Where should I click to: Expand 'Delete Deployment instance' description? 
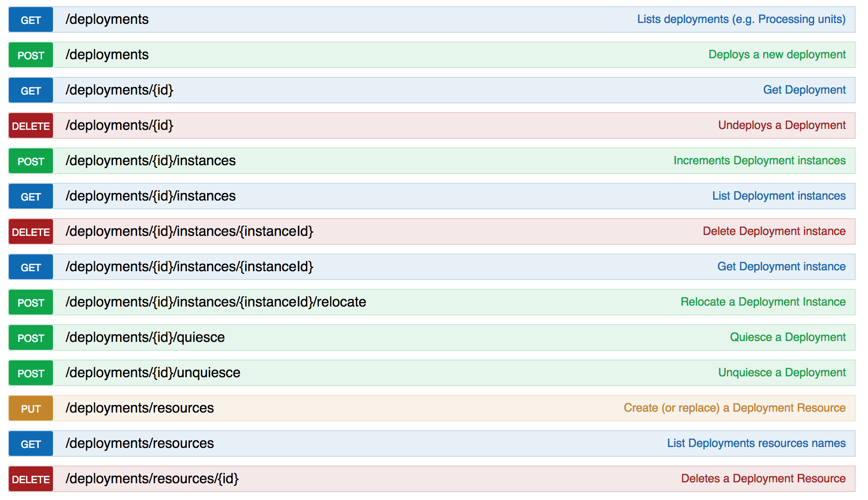pos(774,231)
